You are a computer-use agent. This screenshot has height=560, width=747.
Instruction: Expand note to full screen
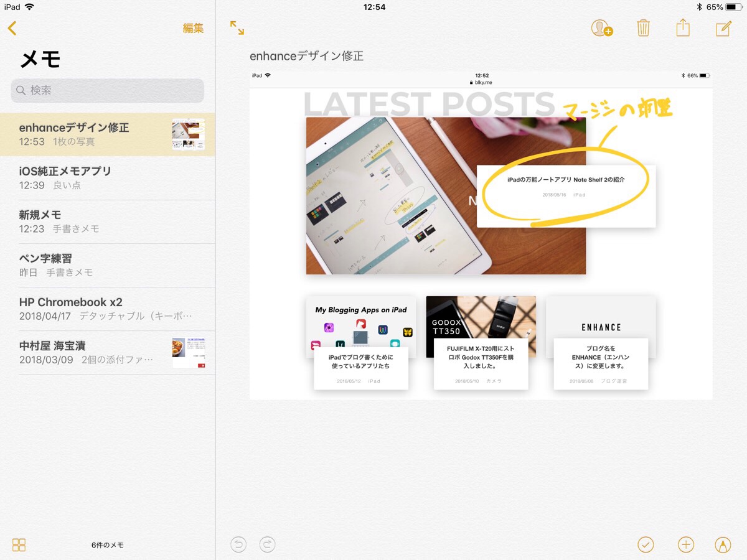(237, 27)
